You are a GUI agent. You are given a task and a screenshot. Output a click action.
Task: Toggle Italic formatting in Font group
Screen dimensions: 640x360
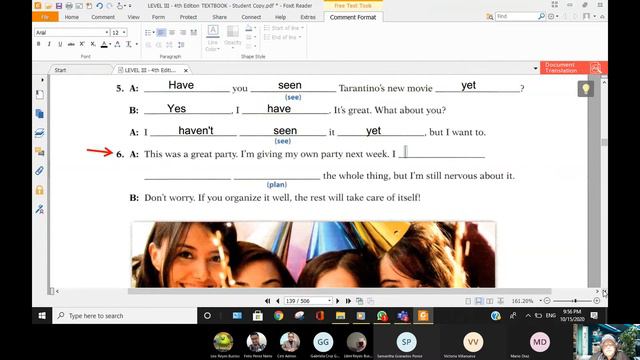click(49, 44)
